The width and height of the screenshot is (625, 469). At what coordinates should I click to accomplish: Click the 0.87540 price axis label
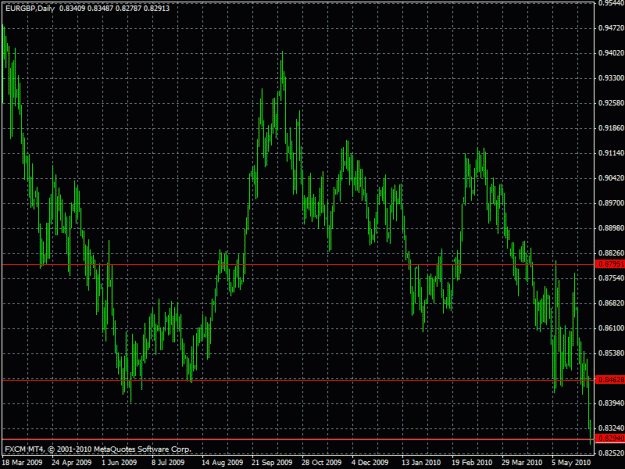point(611,278)
